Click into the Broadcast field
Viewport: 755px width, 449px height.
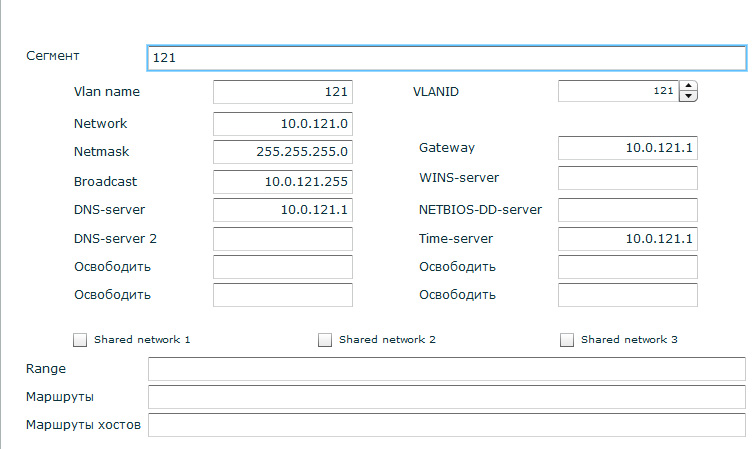tap(283, 182)
